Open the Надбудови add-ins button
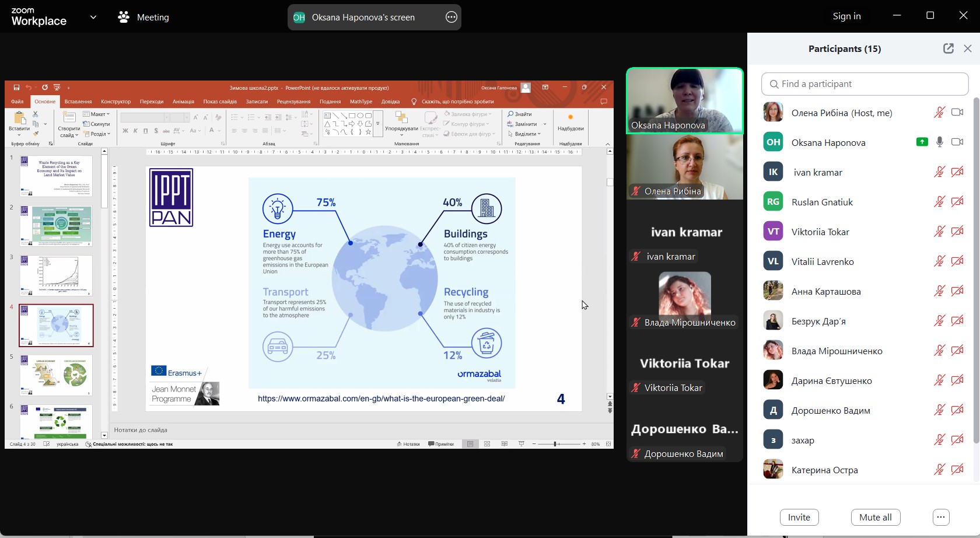 pyautogui.click(x=570, y=123)
